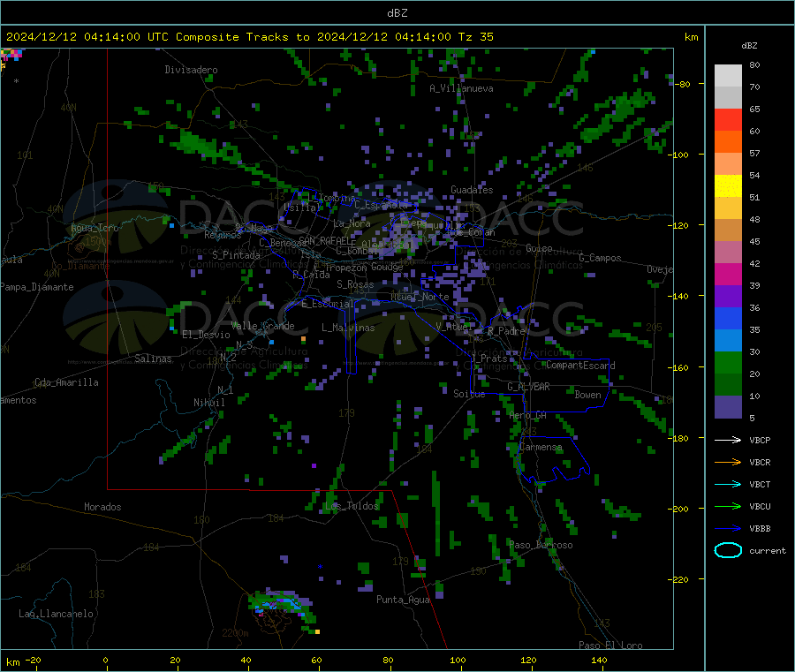The height and width of the screenshot is (672, 795).
Task: Click the 'Guadales' map label
Action: [x=472, y=190]
